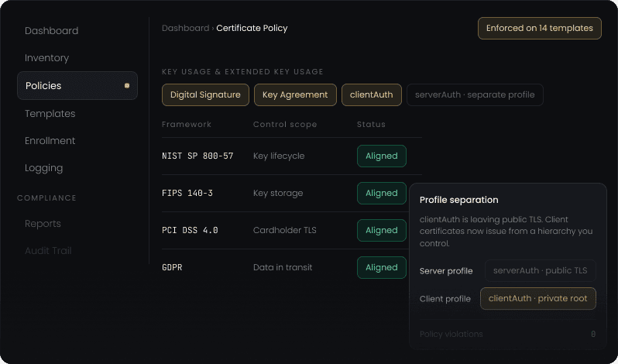618x364 pixels.
Task: Click Cardholder TLS control scope
Action: coord(284,231)
